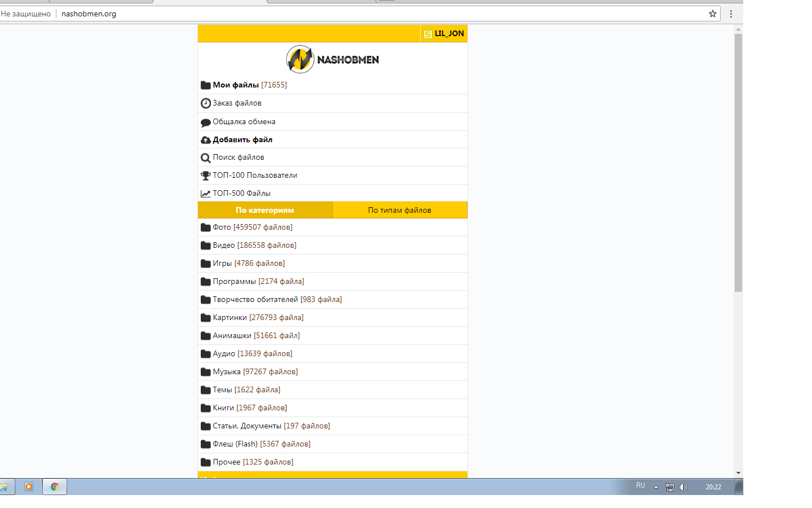
Task: Click the trophy icon for ТОП-100 Пользователи
Action: 206,176
